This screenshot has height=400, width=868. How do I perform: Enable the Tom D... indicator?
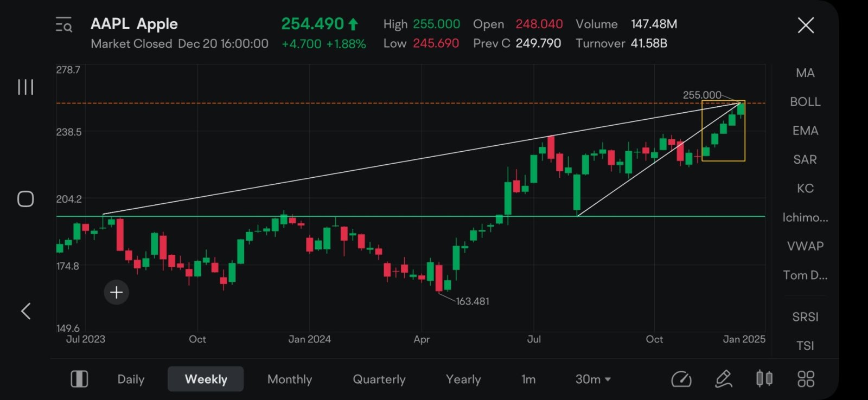(x=805, y=275)
